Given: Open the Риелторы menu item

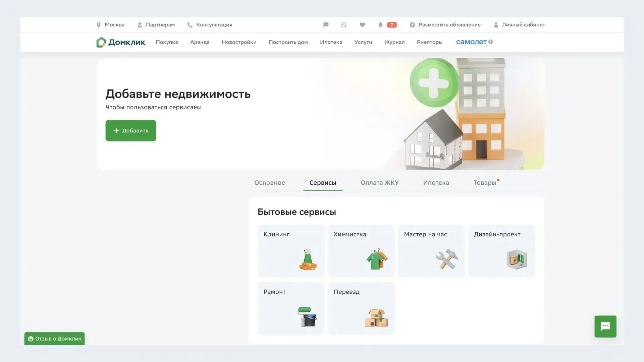Looking at the screenshot, I should click(430, 42).
